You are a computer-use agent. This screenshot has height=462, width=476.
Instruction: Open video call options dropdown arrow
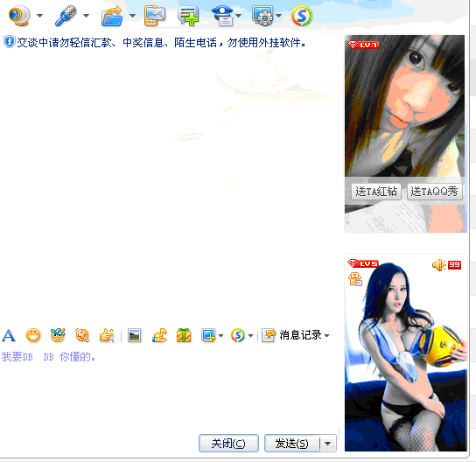(39, 16)
